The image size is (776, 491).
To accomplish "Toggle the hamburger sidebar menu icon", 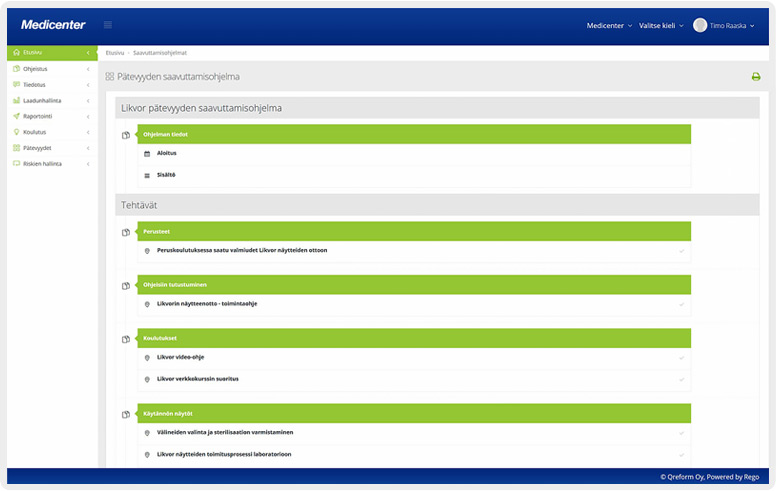I will [108, 25].
